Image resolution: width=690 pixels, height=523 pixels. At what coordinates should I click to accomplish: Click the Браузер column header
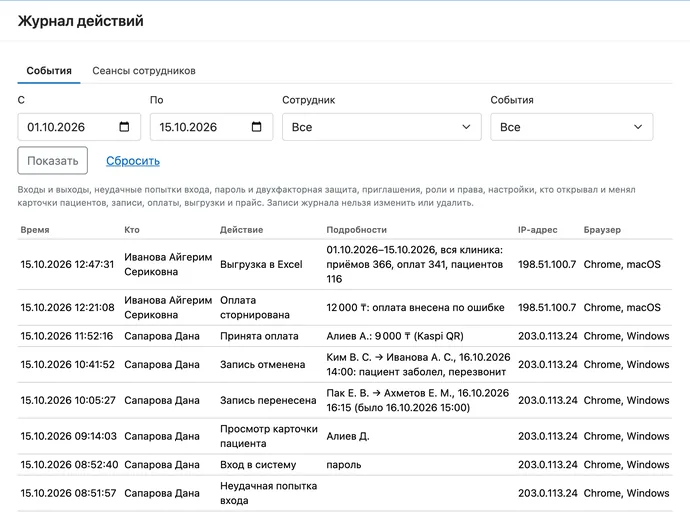pos(602,230)
